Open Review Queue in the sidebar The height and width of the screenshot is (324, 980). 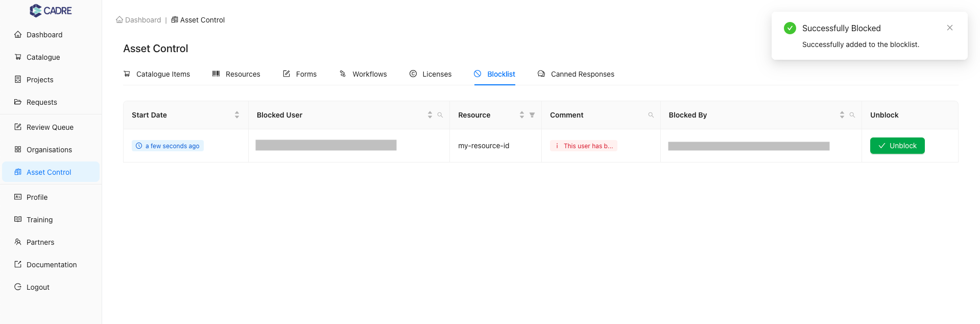tap(51, 127)
